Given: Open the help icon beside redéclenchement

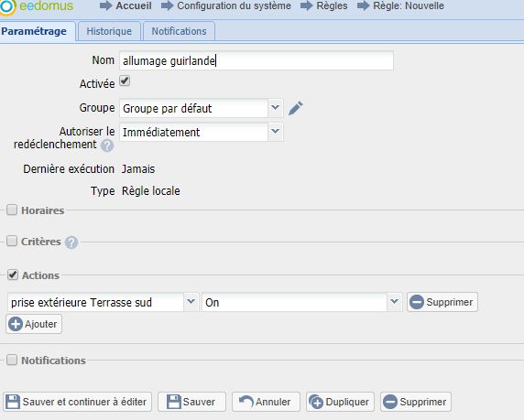Looking at the screenshot, I should 107,145.
